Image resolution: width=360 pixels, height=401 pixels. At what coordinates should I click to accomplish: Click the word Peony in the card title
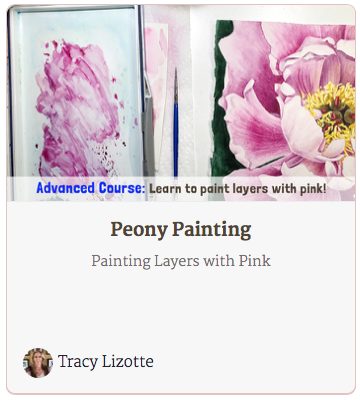tap(139, 230)
